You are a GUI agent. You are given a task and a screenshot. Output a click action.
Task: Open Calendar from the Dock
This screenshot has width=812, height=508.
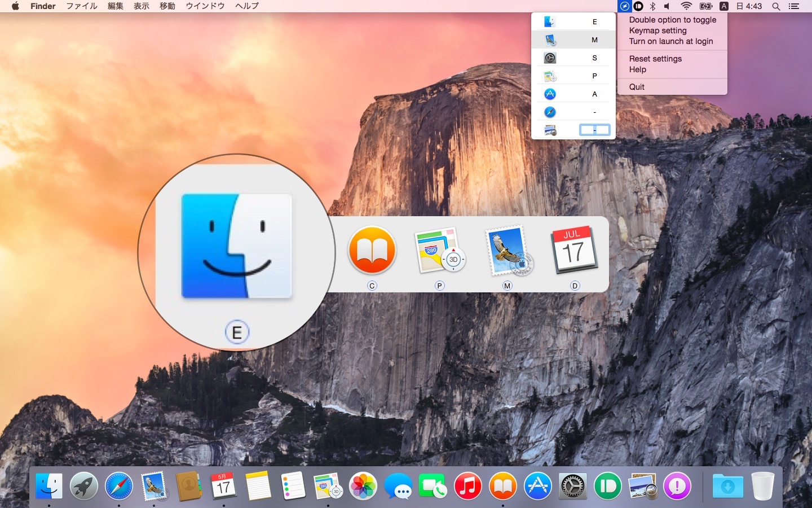pos(224,486)
